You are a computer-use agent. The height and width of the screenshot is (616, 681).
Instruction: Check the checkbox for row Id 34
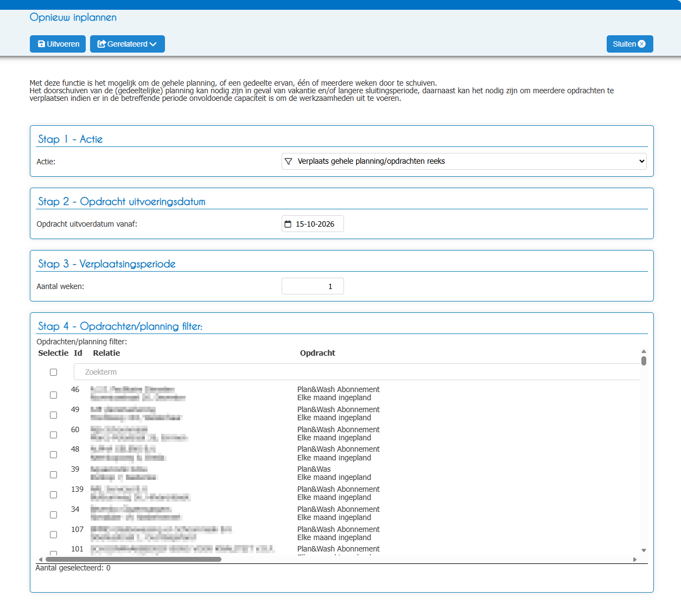click(x=53, y=515)
